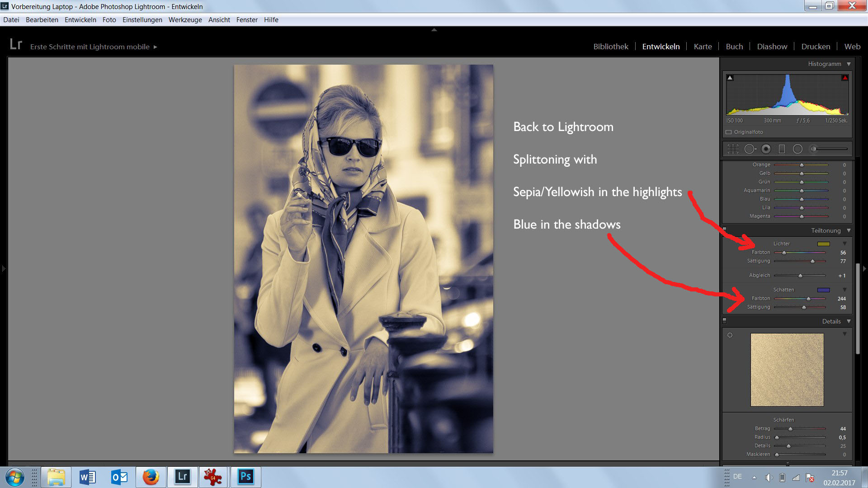Click Erste Schritte mit Lightroom mobile
Viewport: 868px width, 488px height.
(x=90, y=47)
